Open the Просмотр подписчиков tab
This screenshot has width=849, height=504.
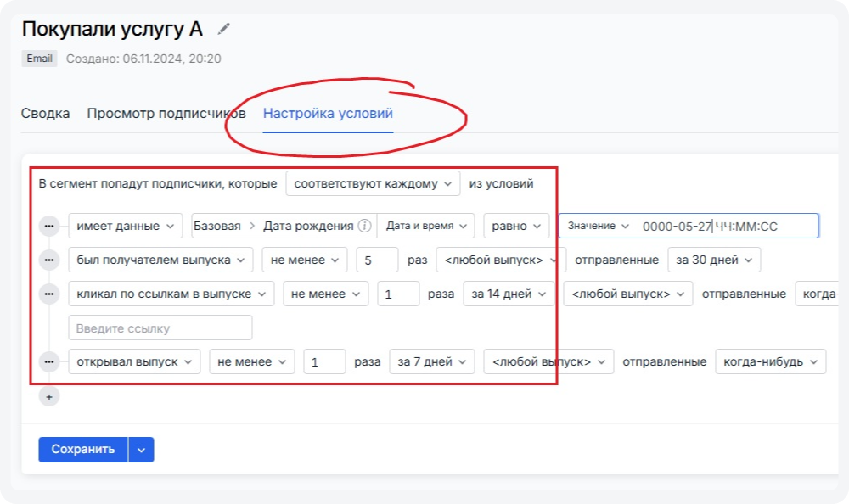click(166, 114)
